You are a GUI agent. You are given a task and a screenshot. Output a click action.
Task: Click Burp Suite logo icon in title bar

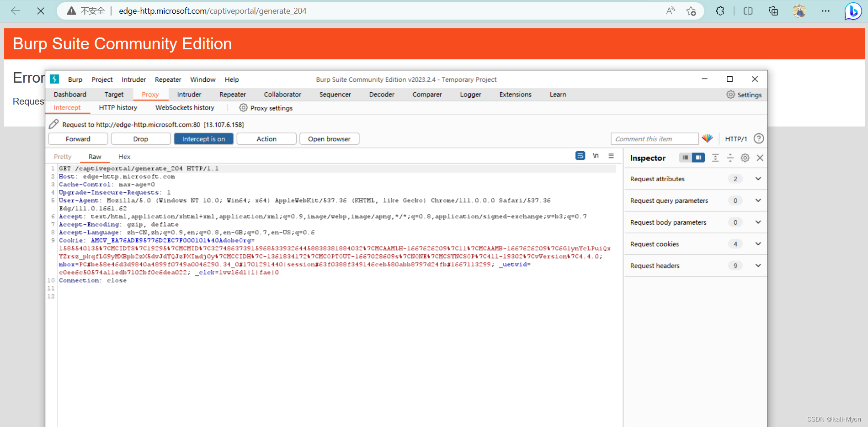[x=54, y=79]
